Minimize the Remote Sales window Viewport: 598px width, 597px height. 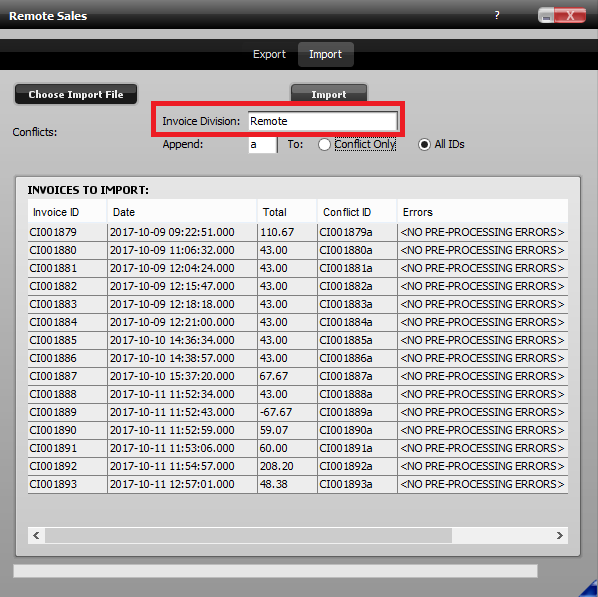(546, 16)
